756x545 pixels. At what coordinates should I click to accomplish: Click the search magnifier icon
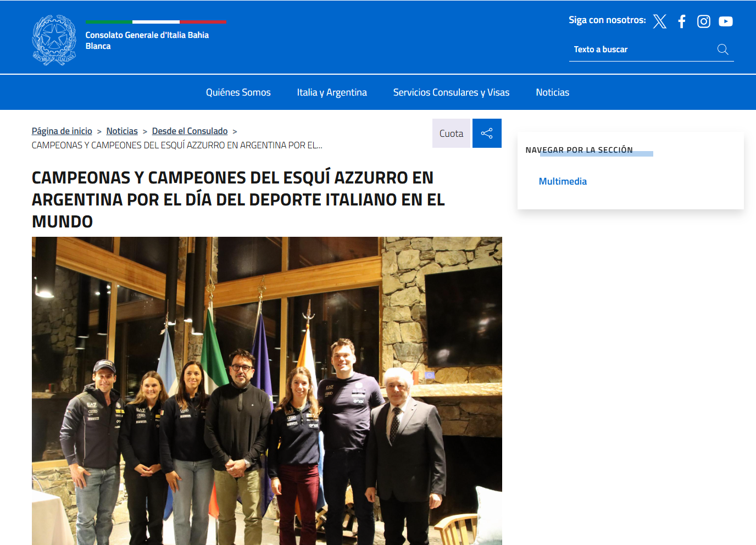click(723, 49)
